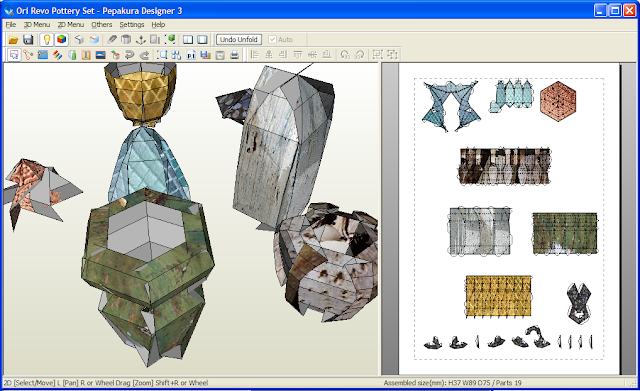Click the P1 page icon
This screenshot has height=391, width=640.
(x=191, y=55)
